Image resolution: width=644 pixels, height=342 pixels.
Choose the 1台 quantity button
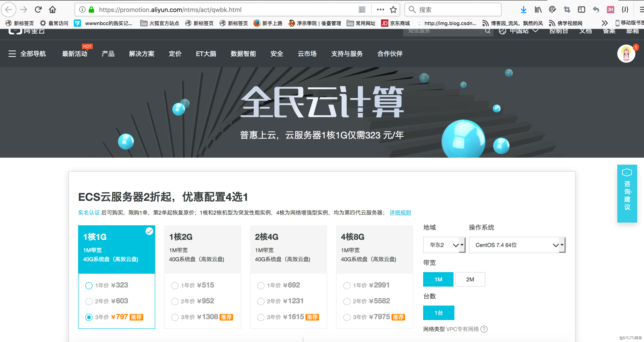click(x=439, y=313)
